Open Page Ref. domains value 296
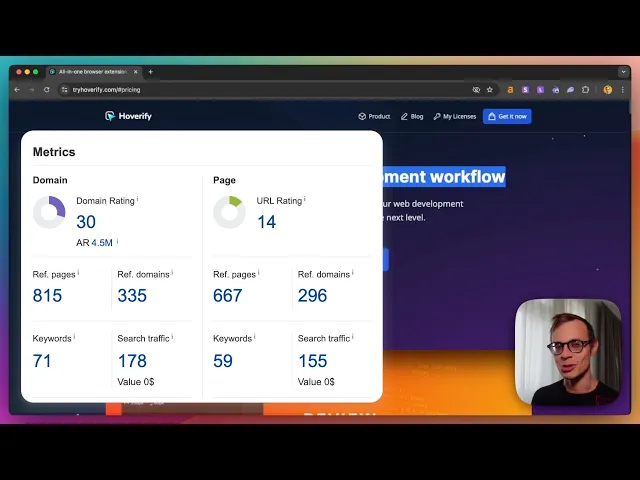Screen dimensions: 640x480 point(313,296)
